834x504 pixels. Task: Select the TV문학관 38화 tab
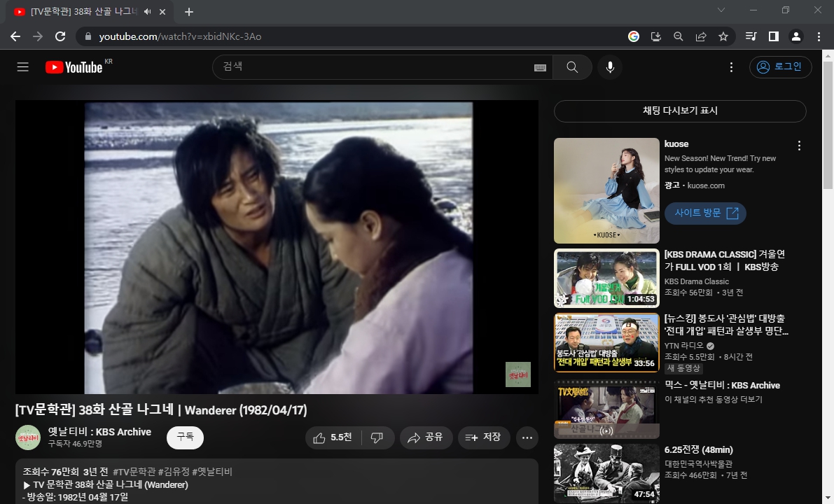tap(90, 12)
